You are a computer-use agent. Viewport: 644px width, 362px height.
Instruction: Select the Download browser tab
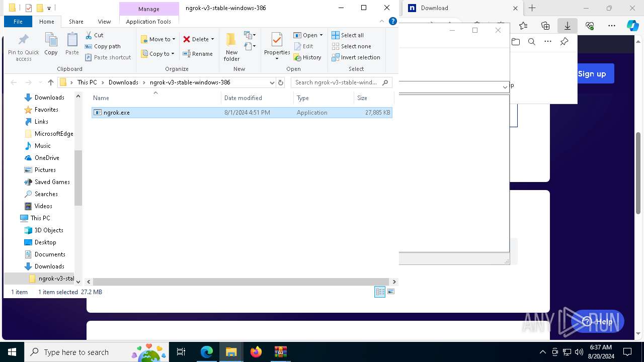pos(463,8)
